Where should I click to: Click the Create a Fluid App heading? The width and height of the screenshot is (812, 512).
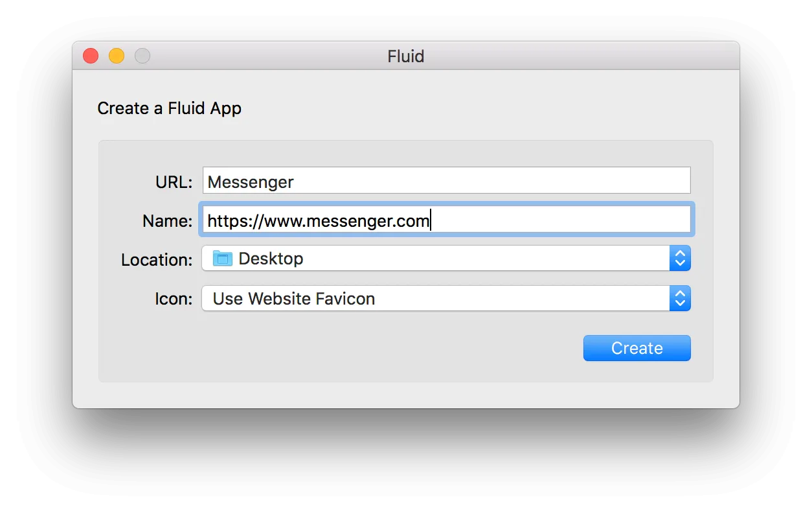pos(170,108)
